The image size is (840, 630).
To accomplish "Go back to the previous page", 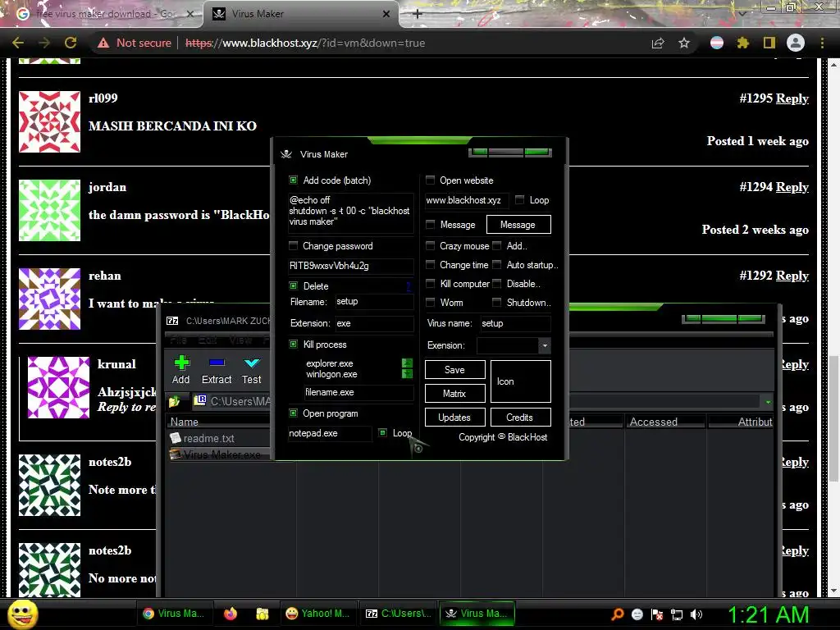I will tap(18, 43).
